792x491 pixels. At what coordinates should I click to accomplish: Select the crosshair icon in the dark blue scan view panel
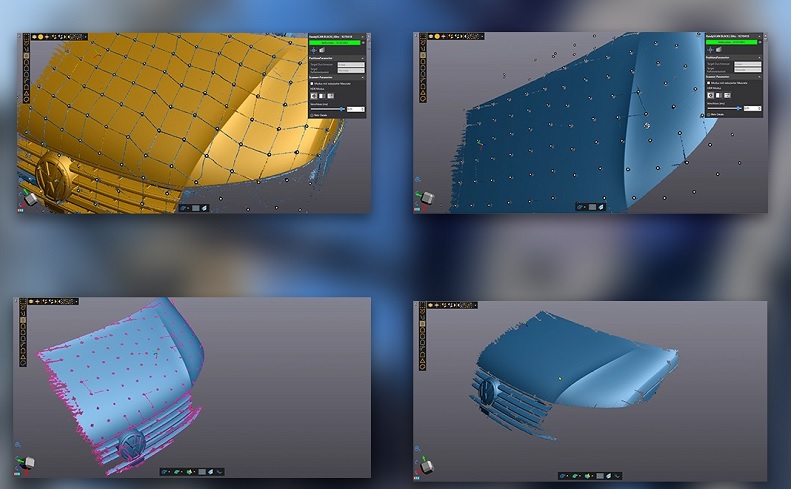tap(710, 50)
